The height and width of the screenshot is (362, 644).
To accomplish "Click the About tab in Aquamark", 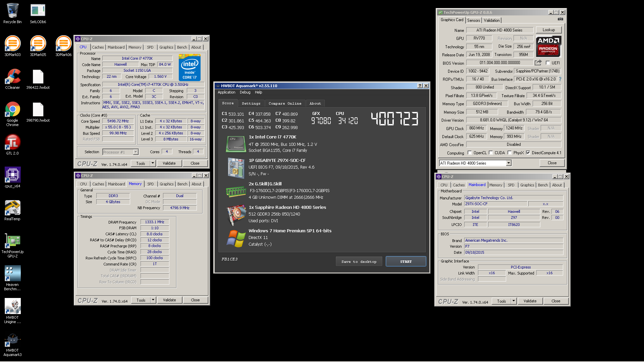I will pyautogui.click(x=315, y=104).
